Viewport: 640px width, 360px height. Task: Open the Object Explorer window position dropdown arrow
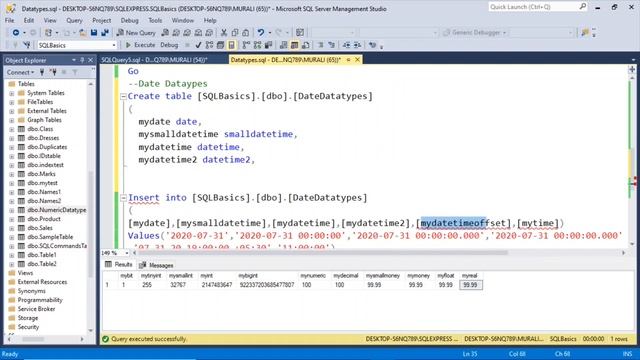pyautogui.click(x=74, y=60)
